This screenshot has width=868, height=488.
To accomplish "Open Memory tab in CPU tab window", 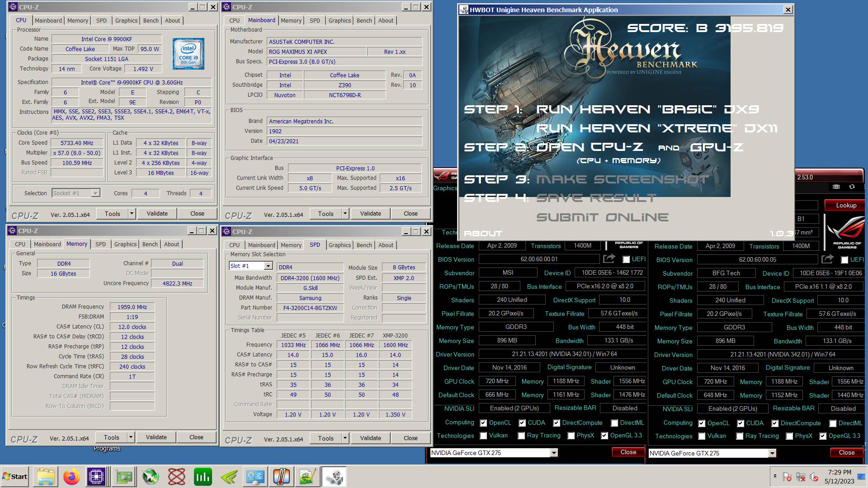I will pos(78,20).
